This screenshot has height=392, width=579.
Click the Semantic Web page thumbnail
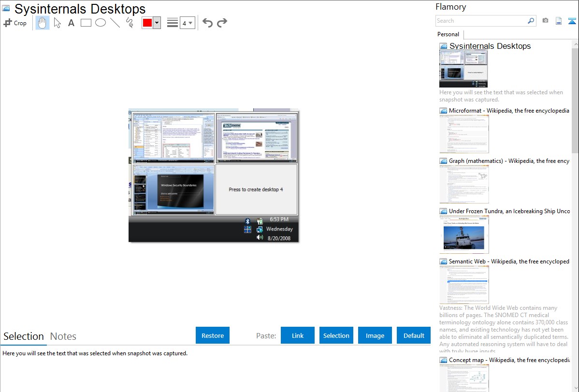(464, 285)
